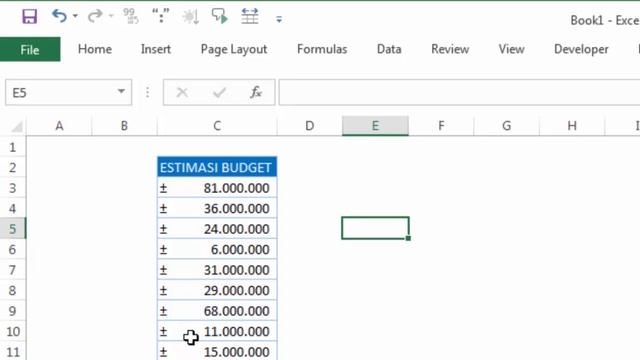
Task: Open the Formulas tab
Action: [x=322, y=49]
